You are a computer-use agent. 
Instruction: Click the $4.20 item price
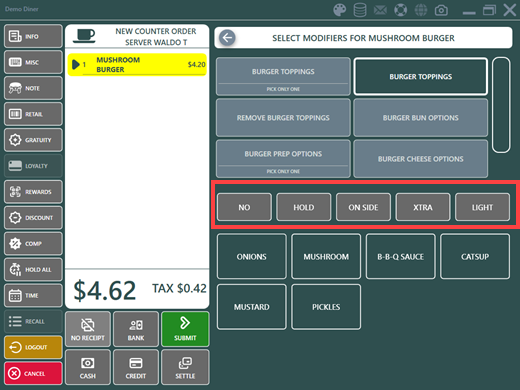[x=197, y=64]
